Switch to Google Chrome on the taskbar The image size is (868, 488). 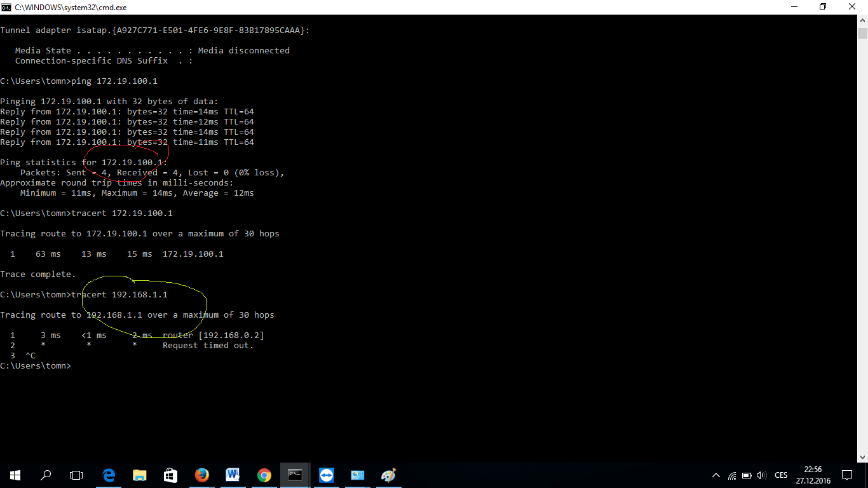pos(264,475)
